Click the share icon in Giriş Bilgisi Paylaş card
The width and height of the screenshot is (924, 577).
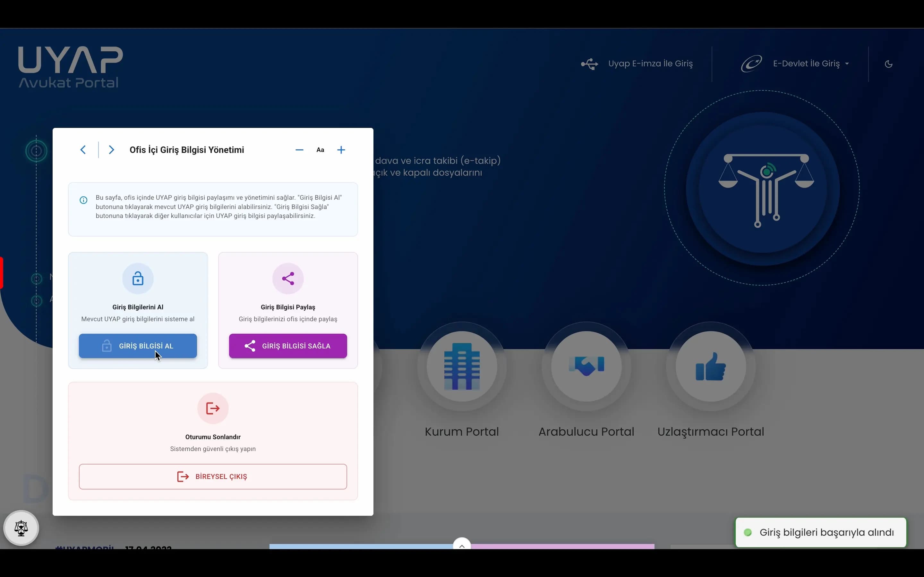pos(288,279)
